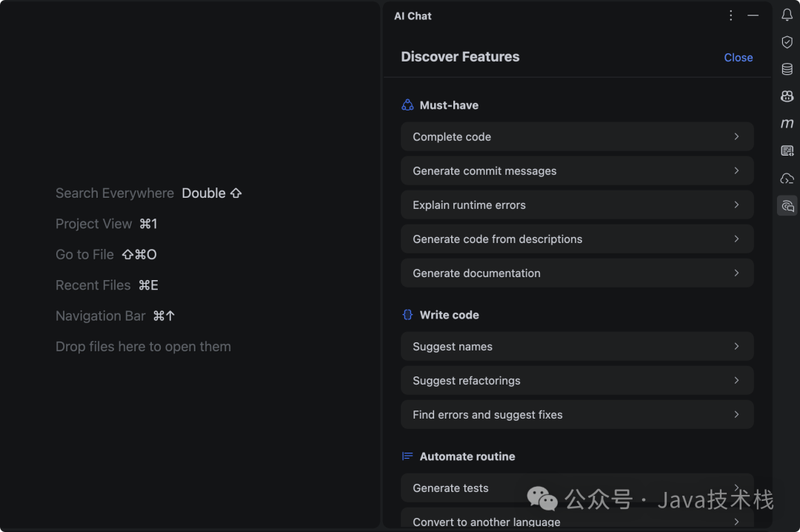Open the GitHub Copilot tool window

(787, 96)
